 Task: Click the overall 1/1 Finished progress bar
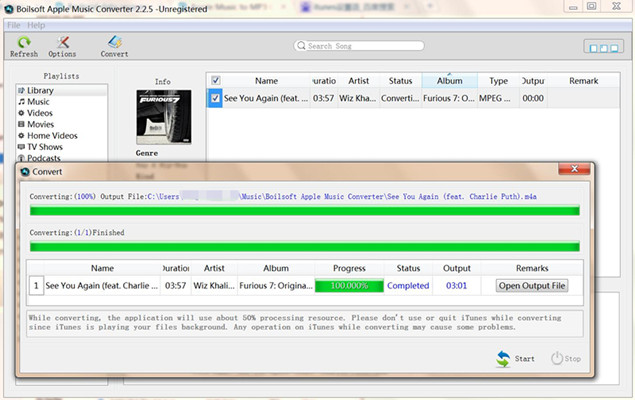point(305,246)
